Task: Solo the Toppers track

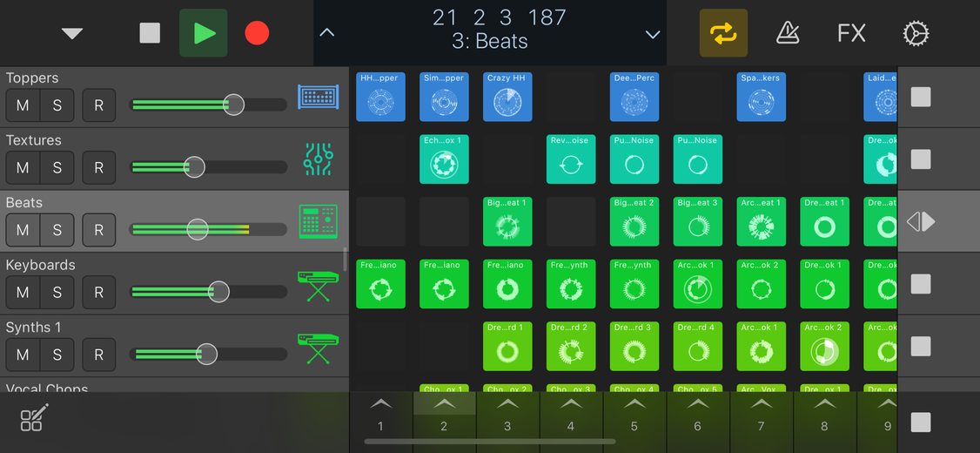Action: tap(57, 105)
